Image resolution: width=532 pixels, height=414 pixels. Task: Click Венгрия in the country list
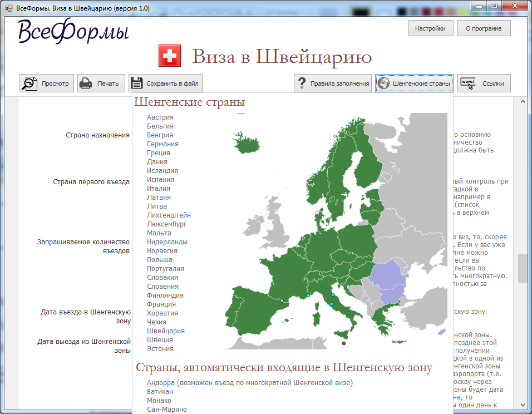point(160,135)
